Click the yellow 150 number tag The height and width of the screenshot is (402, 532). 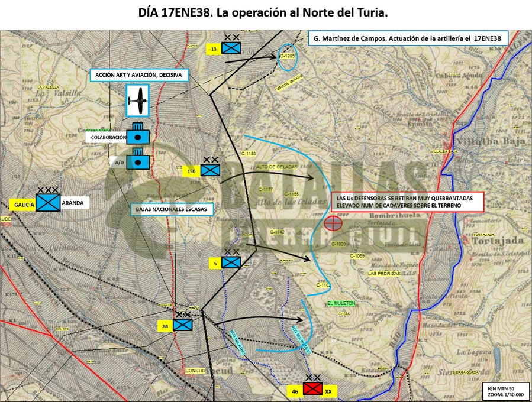point(191,171)
